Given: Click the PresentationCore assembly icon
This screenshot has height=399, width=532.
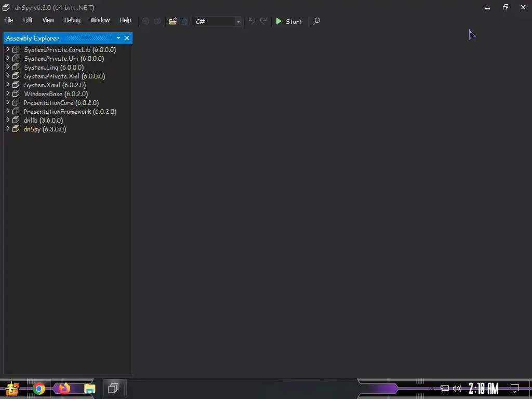Looking at the screenshot, I should tap(16, 102).
